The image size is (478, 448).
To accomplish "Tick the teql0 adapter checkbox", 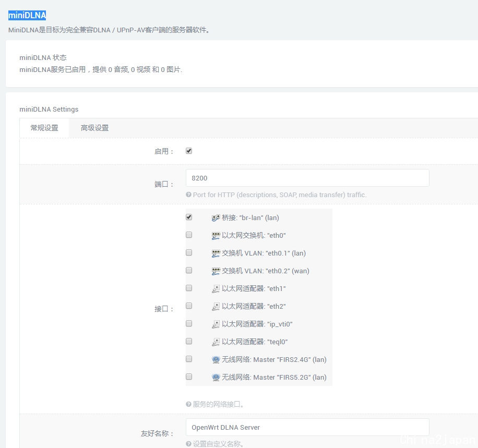I will click(x=189, y=341).
